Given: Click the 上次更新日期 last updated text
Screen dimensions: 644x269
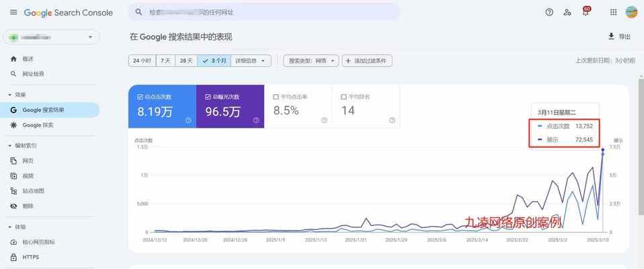Looking at the screenshot, I should pos(605,61).
